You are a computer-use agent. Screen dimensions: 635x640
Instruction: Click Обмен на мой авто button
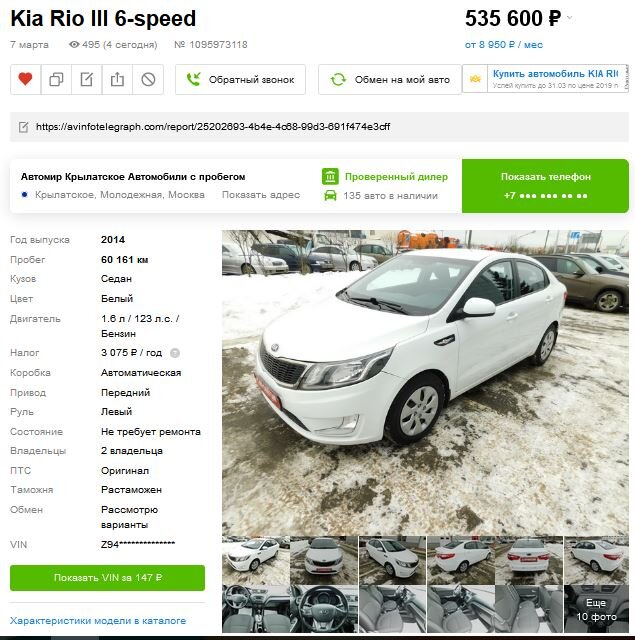coord(390,80)
